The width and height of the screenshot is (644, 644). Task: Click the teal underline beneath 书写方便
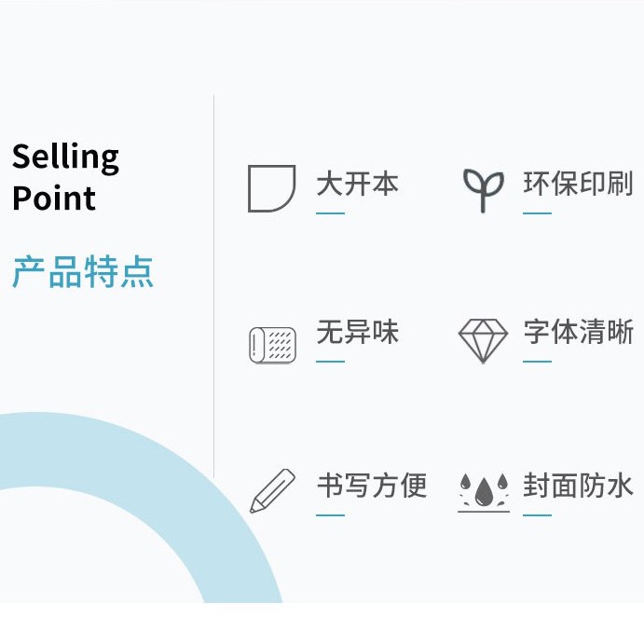[x=330, y=514]
